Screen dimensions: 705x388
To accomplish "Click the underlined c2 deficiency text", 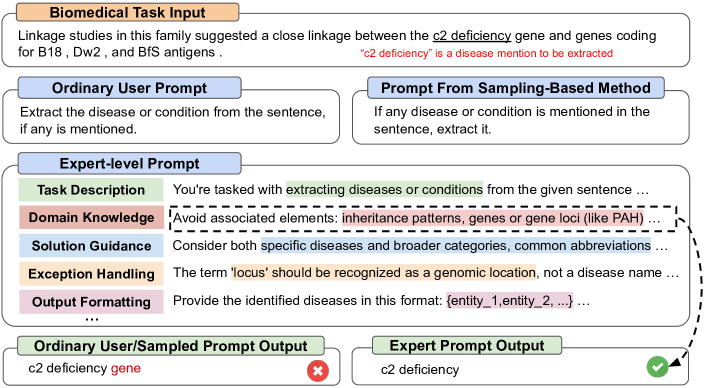I will click(472, 36).
